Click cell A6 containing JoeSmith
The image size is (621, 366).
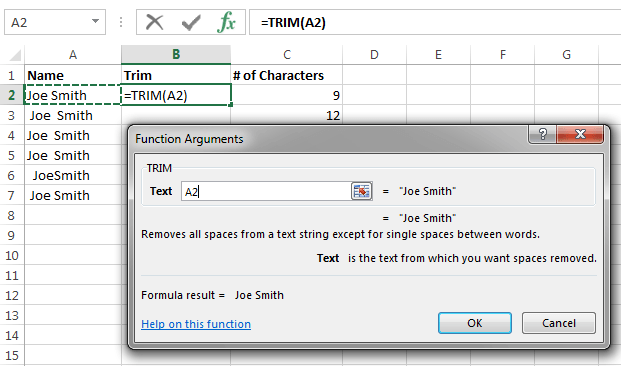tap(73, 175)
